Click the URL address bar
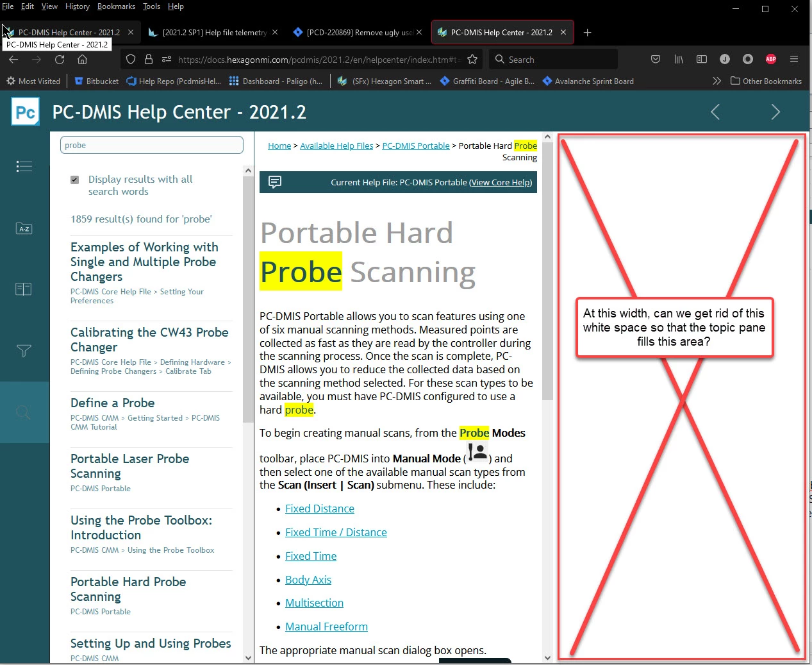812x665 pixels. coord(317,60)
